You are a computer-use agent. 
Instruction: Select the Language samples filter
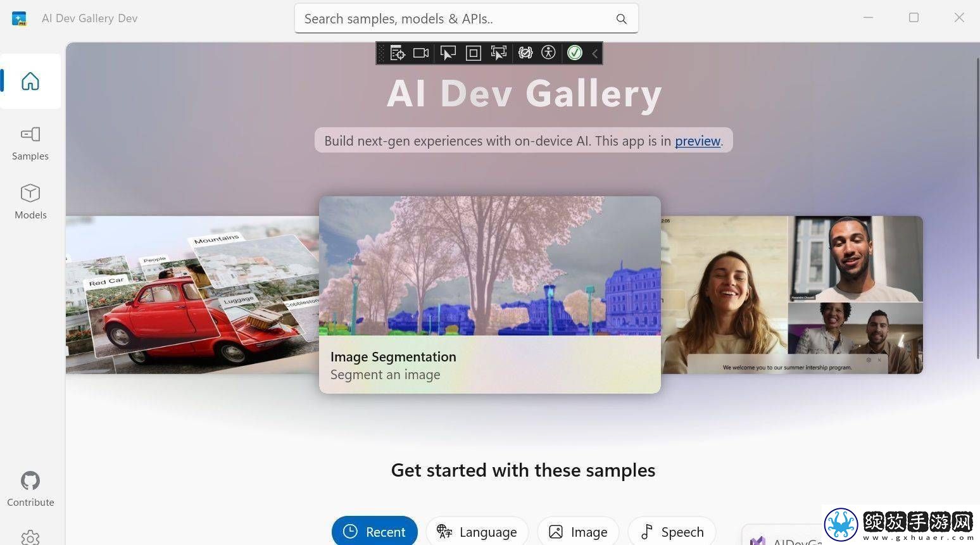pos(477,532)
